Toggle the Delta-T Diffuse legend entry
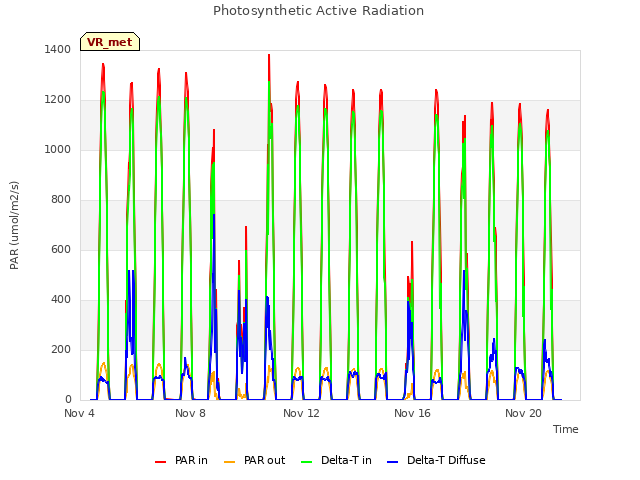This screenshot has height=480, width=640. pyautogui.click(x=436, y=460)
